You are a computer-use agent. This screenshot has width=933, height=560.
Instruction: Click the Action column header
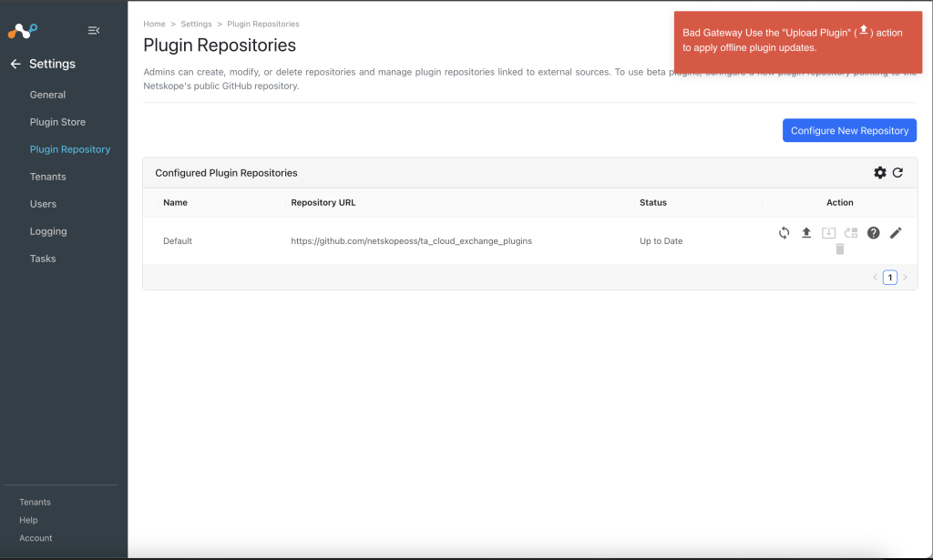[839, 202]
